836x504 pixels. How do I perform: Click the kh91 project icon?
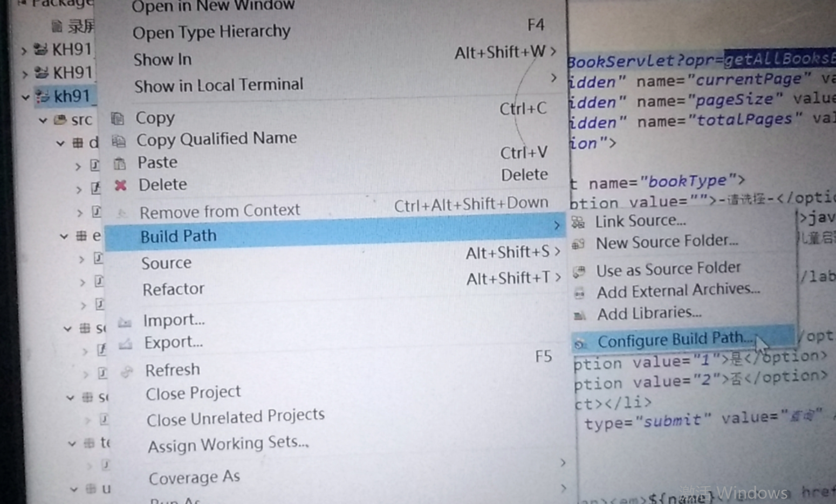tap(42, 96)
